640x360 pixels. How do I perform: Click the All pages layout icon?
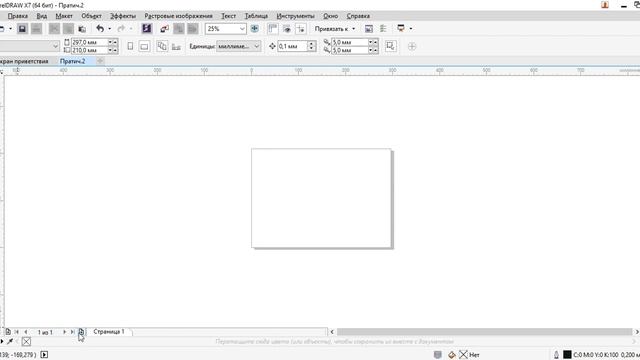(162, 47)
